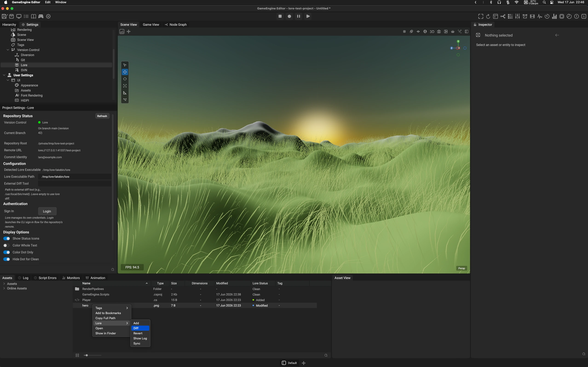Image resolution: width=588 pixels, height=367 pixels.
Task: Select the Move tool in scene toolbar
Action: (125, 72)
